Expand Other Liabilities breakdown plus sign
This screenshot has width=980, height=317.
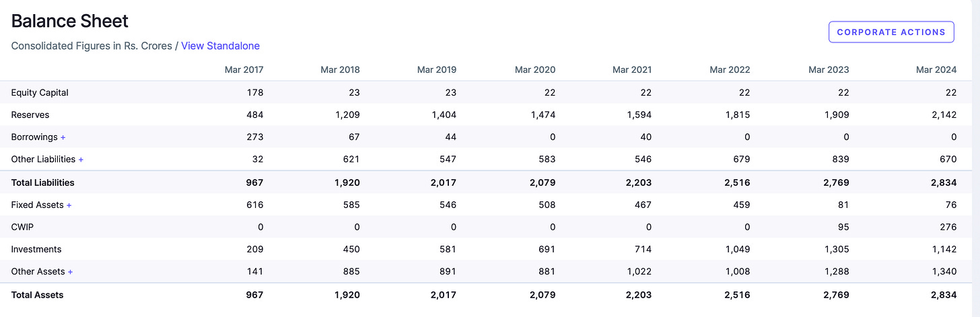click(x=81, y=160)
